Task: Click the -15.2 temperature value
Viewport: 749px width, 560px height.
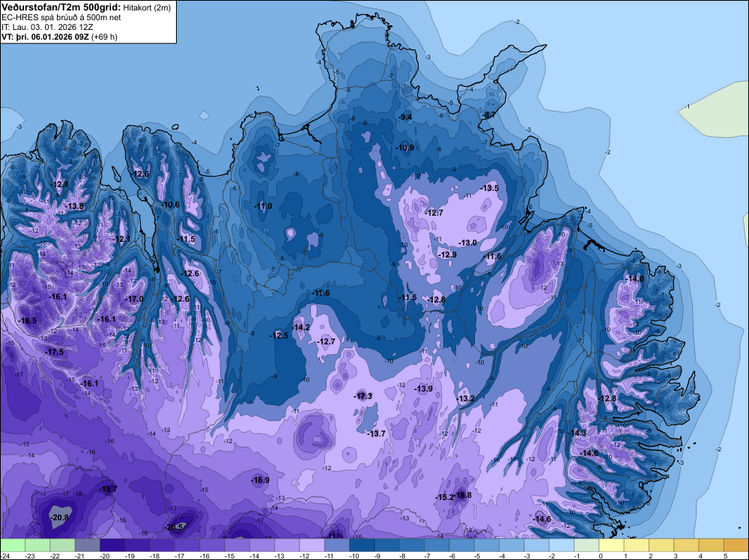Action: click(x=444, y=497)
